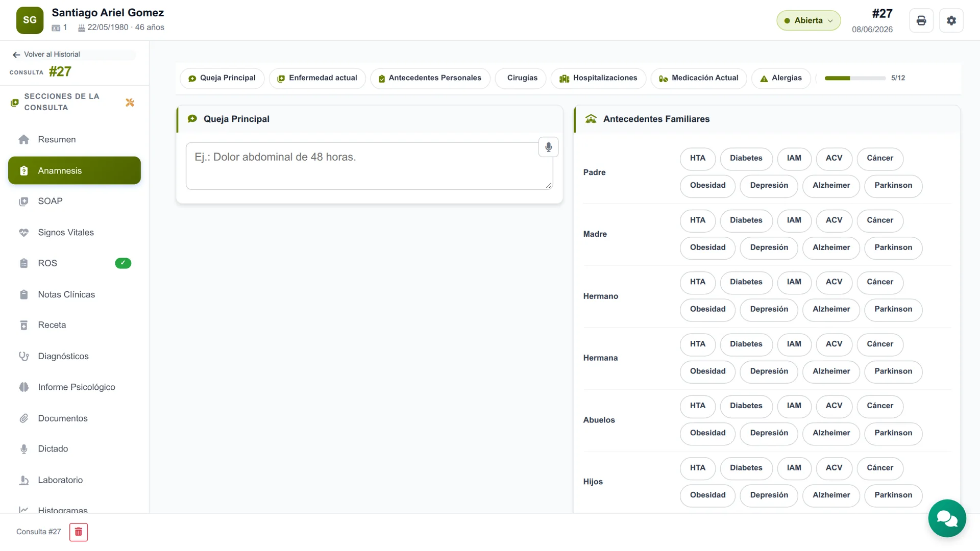The image size is (980, 551).
Task: Click the SG patient avatar
Action: 30,20
